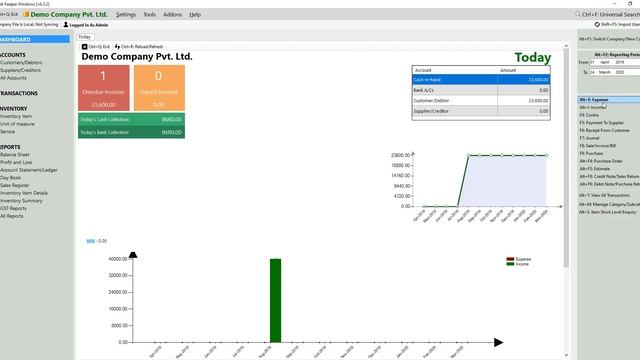Click Alt+F5 Estimate shortcut

point(595,169)
